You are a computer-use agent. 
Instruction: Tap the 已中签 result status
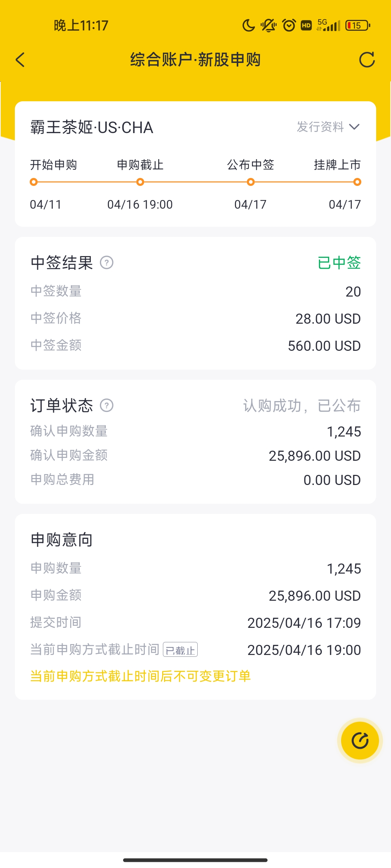click(x=339, y=263)
